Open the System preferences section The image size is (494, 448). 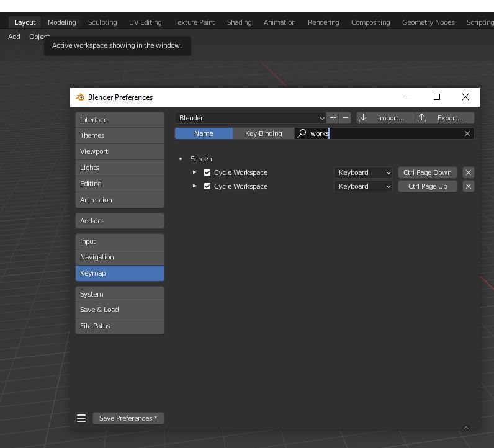[x=120, y=294]
